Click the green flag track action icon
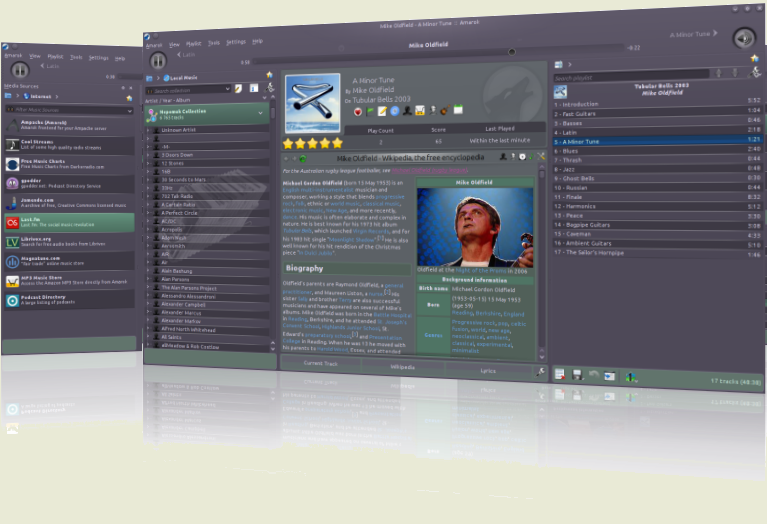Image resolution: width=767 pixels, height=524 pixels. pyautogui.click(x=370, y=112)
